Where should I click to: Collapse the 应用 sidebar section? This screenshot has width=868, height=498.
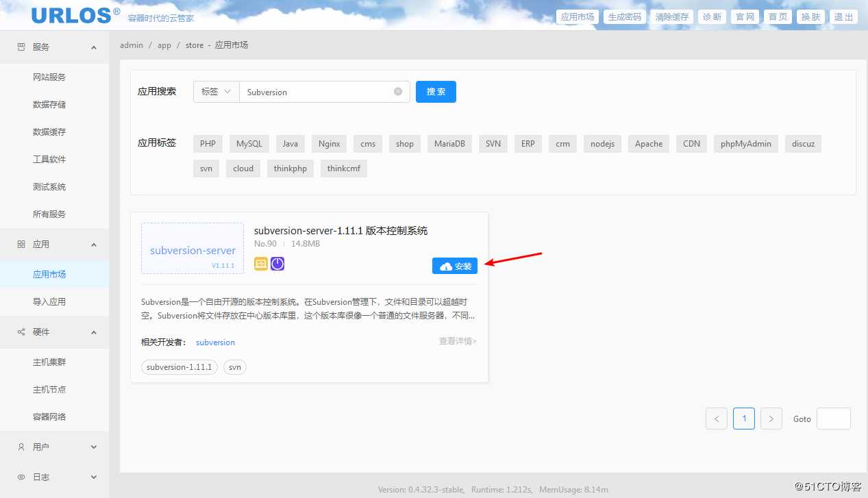[94, 245]
